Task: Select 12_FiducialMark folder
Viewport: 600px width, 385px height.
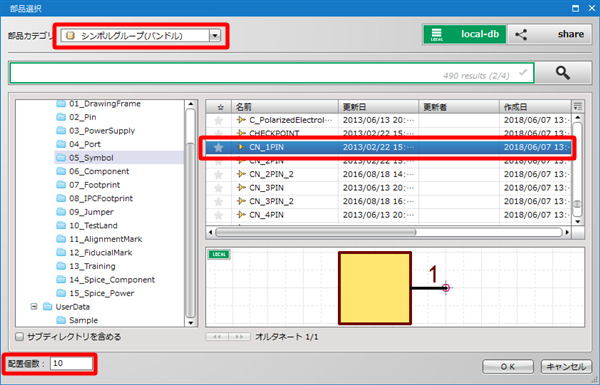Action: [x=94, y=253]
